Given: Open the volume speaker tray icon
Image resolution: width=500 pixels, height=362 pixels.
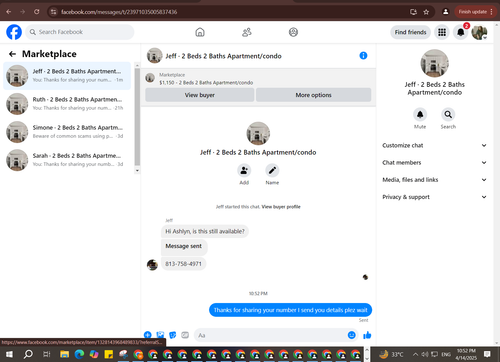Looking at the screenshot, I should pyautogui.click(x=425, y=354).
